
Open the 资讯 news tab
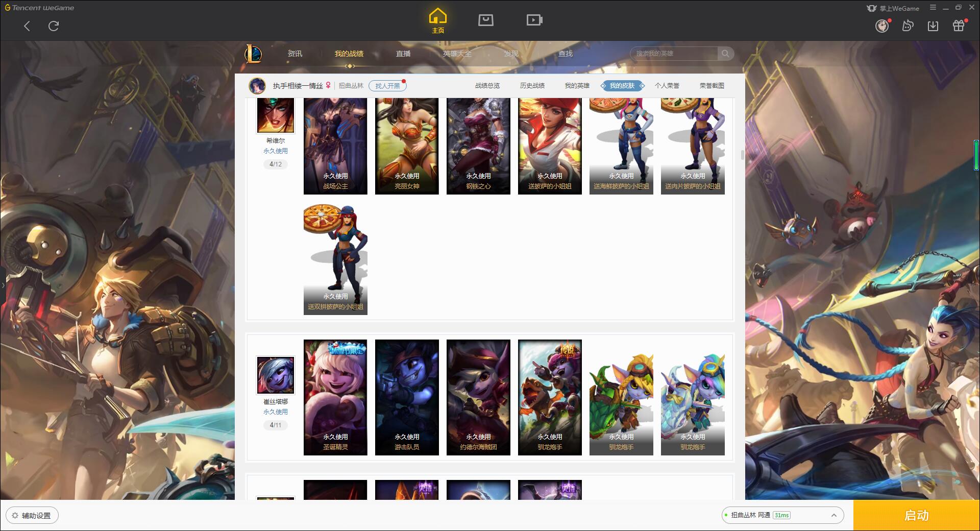point(295,54)
